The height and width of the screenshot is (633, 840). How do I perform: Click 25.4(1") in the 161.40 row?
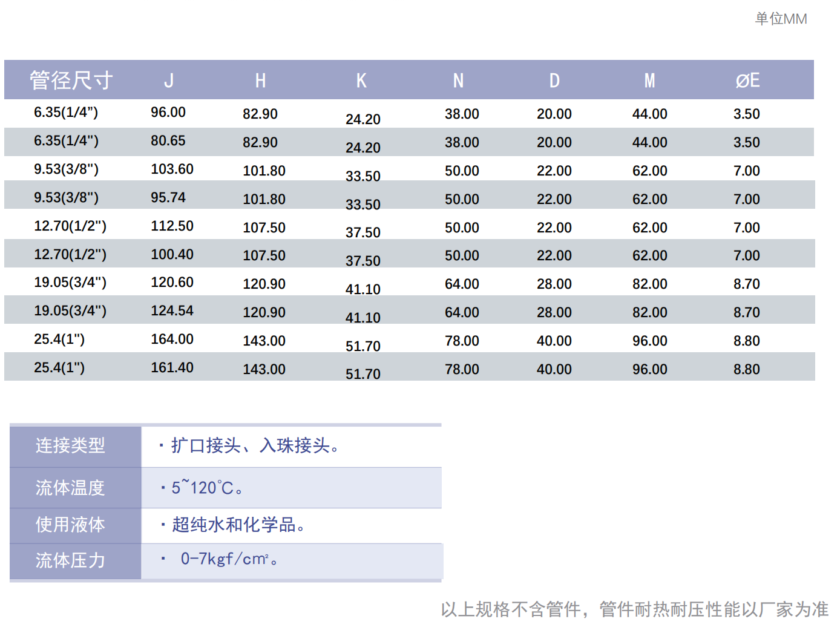(59, 367)
